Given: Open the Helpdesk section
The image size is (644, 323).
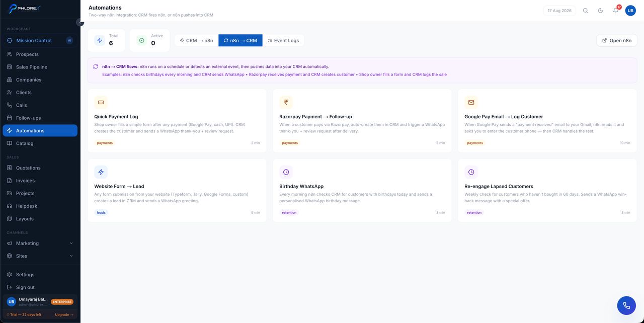Looking at the screenshot, I should (x=40, y=206).
